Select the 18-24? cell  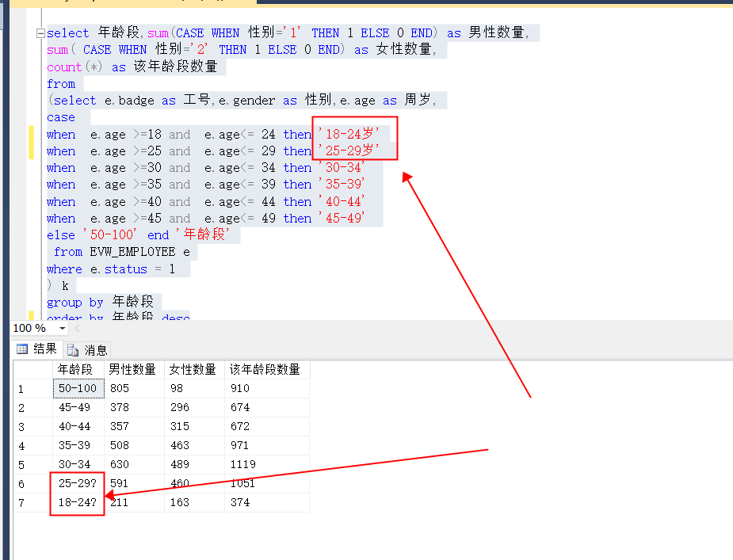(78, 502)
